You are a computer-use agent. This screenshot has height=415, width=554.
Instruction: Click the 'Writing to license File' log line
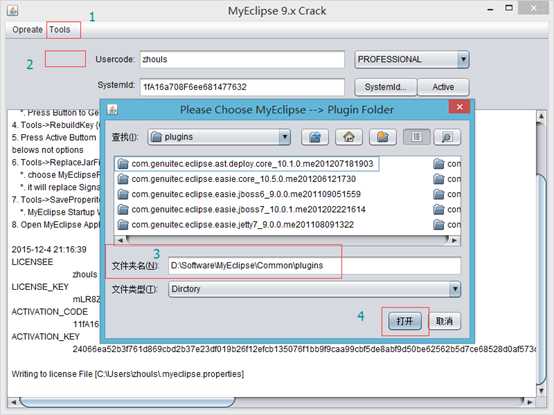(128, 374)
